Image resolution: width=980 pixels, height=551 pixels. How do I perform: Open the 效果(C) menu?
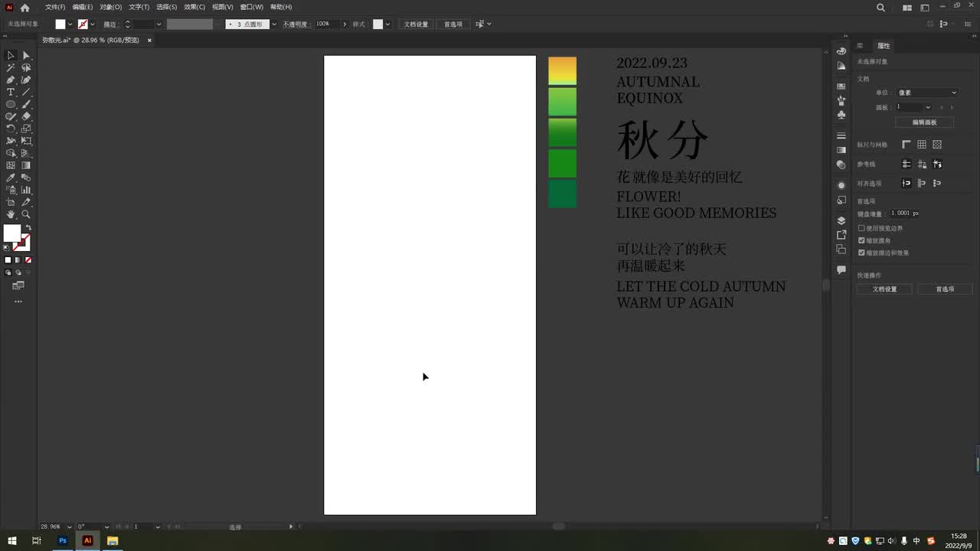194,7
